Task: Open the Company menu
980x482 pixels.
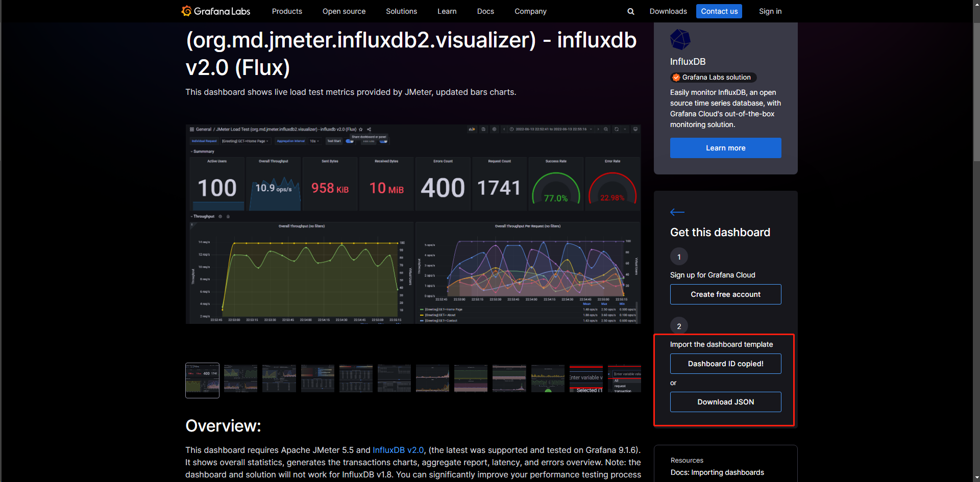Action: click(x=530, y=11)
